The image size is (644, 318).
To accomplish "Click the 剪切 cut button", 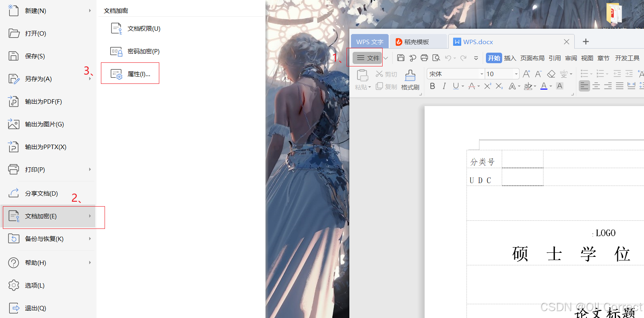I will click(x=386, y=74).
